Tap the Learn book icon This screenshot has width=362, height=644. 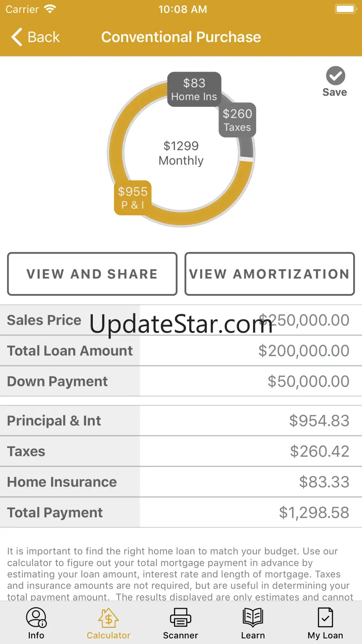pos(253,618)
